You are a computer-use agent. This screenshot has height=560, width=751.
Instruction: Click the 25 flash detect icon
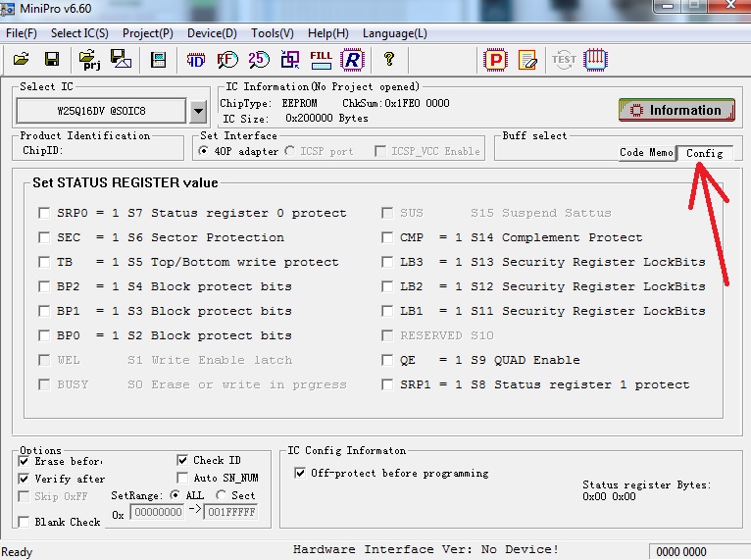click(259, 60)
